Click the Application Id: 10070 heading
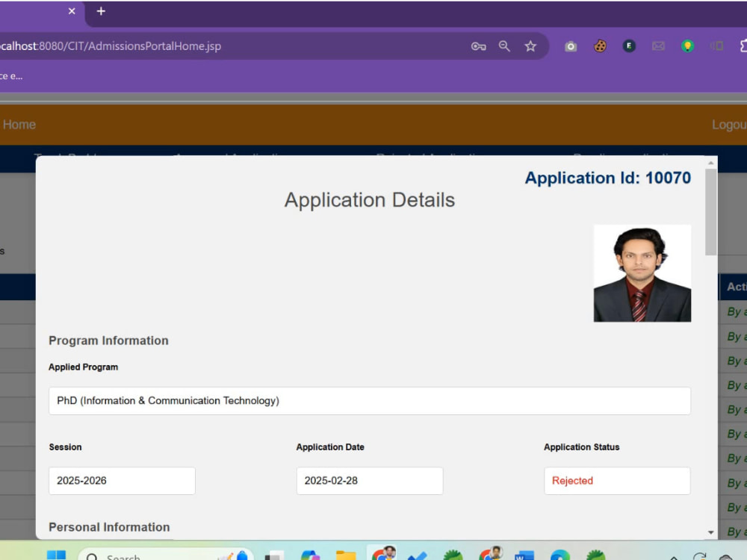Screen dimensions: 747x560 pos(608,178)
